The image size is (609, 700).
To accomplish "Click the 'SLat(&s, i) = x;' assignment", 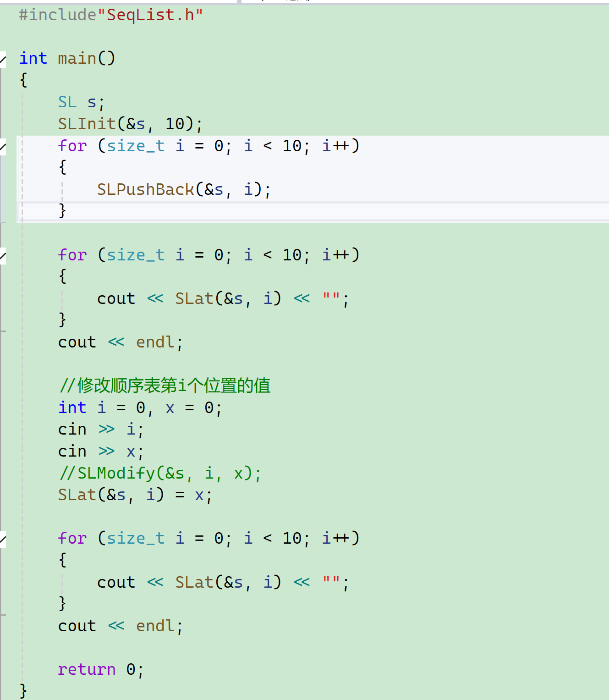I will coord(135,496).
